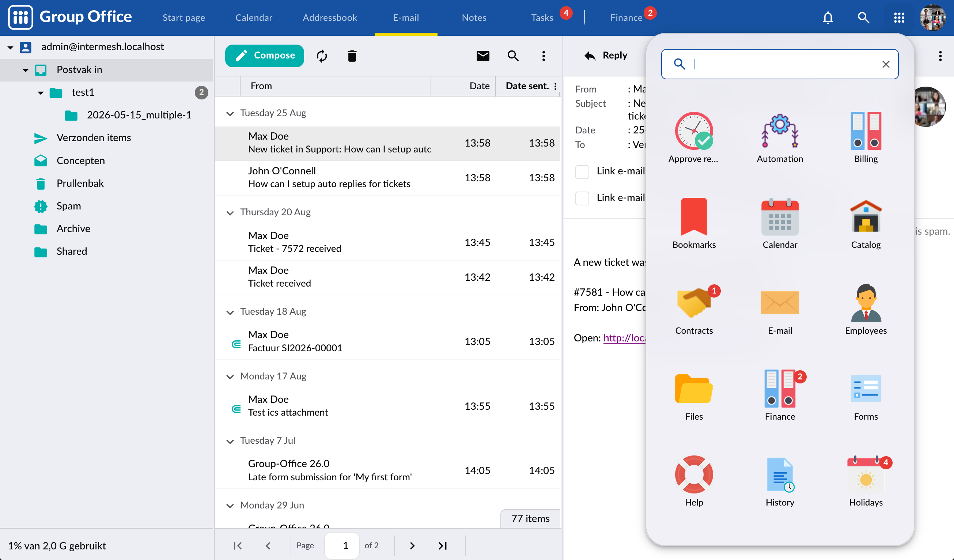Open the Finance app in launcher
Image resolution: width=954 pixels, height=560 pixels.
pos(780,395)
